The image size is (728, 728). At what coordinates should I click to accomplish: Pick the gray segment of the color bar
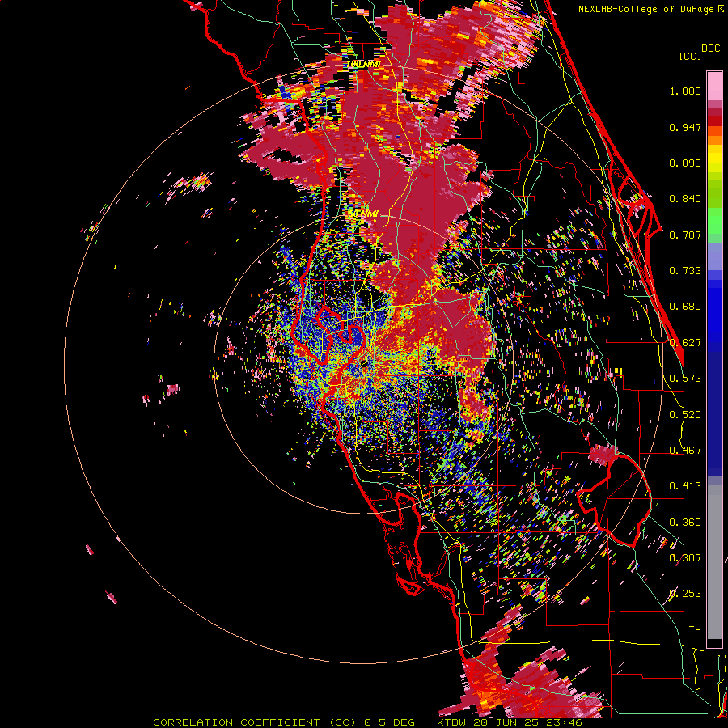(x=714, y=562)
